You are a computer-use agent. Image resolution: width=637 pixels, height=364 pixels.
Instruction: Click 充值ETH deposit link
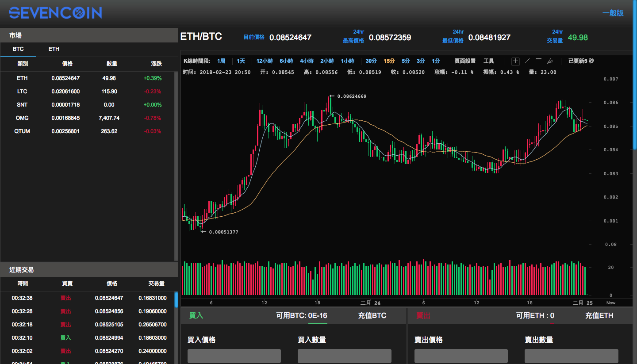click(599, 315)
